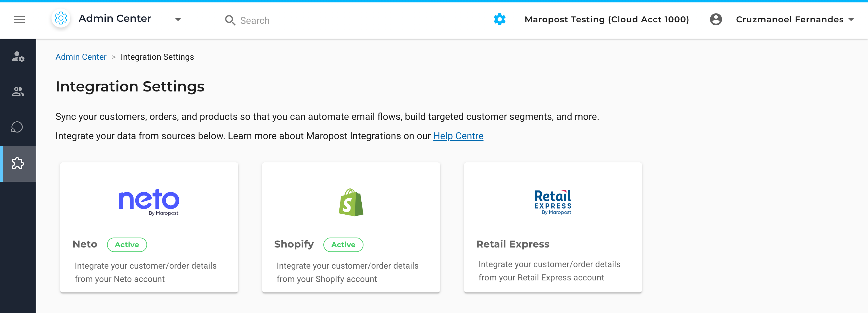Viewport: 868px width, 313px height.
Task: Click the Neto account description text
Action: click(146, 272)
